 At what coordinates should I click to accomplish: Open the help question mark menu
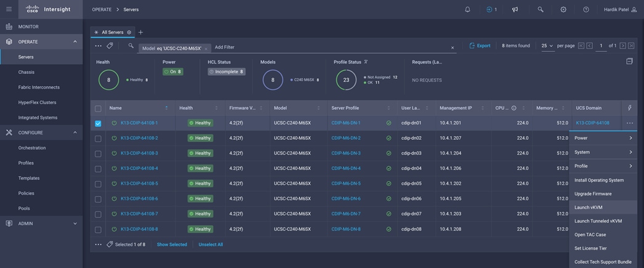tap(586, 9)
